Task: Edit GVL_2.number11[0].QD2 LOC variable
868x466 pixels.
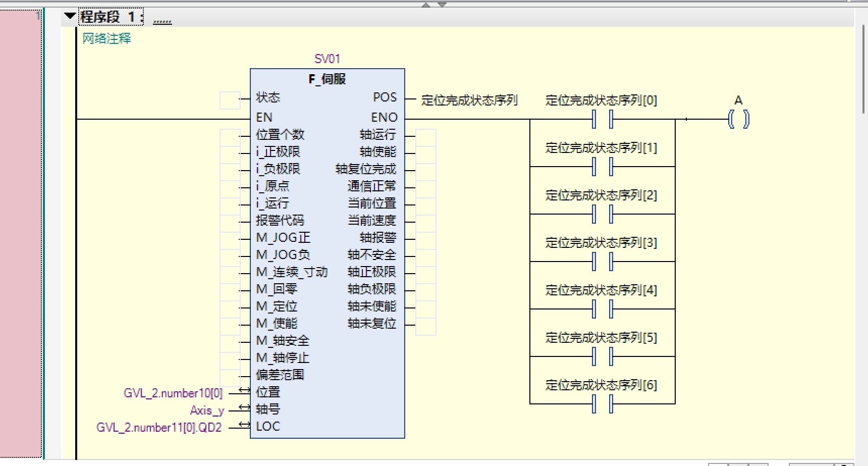Action: coord(159,428)
